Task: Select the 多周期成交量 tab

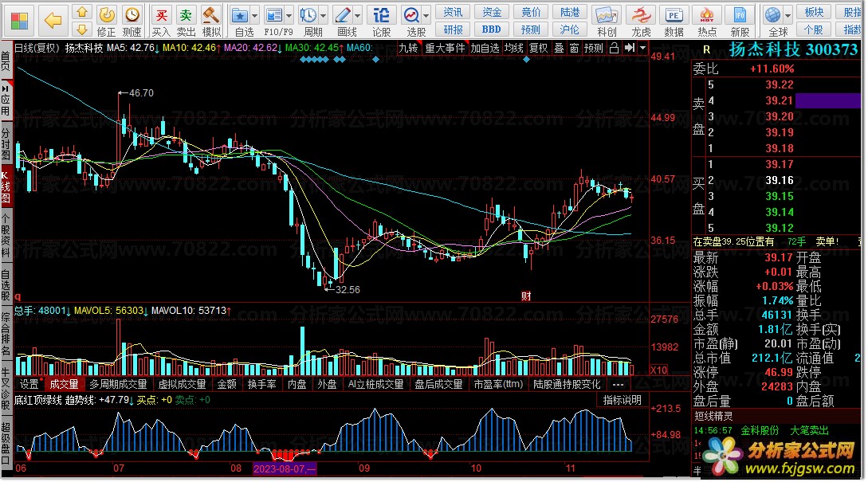Action: coord(118,384)
